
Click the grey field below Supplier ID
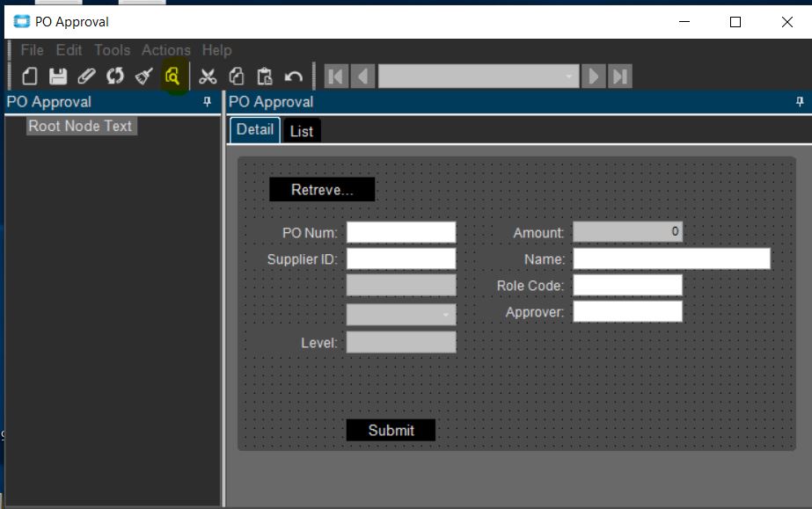coord(401,285)
